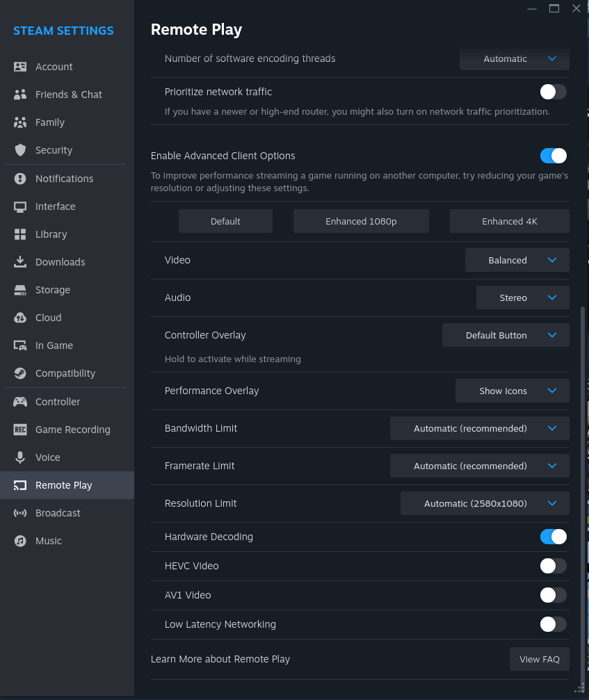Click the Library grid icon
This screenshot has width=589, height=700.
pos(20,234)
